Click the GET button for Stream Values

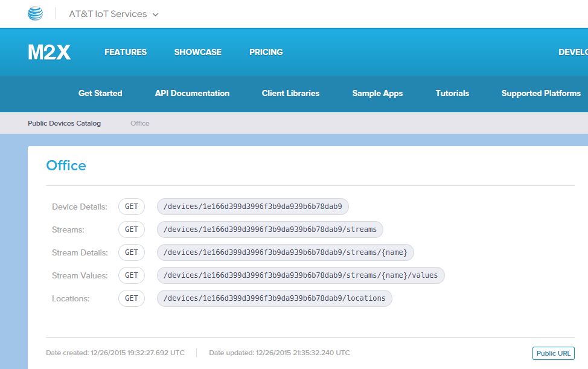(132, 275)
